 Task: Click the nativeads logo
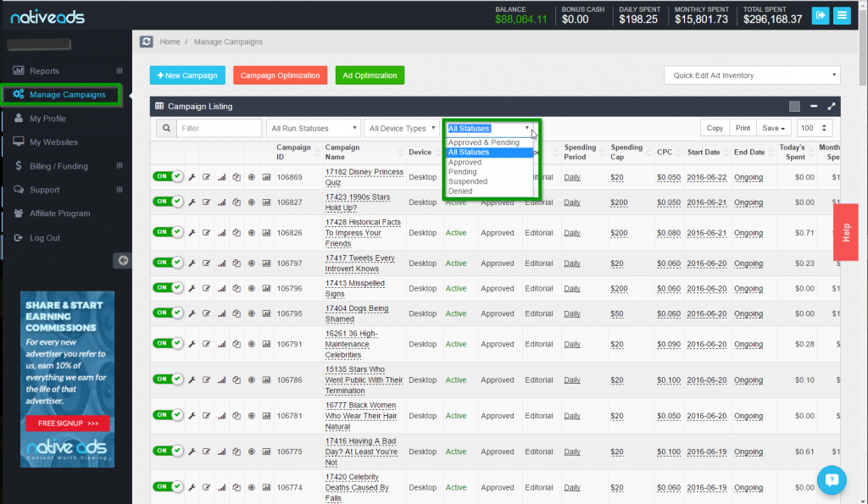(x=47, y=17)
